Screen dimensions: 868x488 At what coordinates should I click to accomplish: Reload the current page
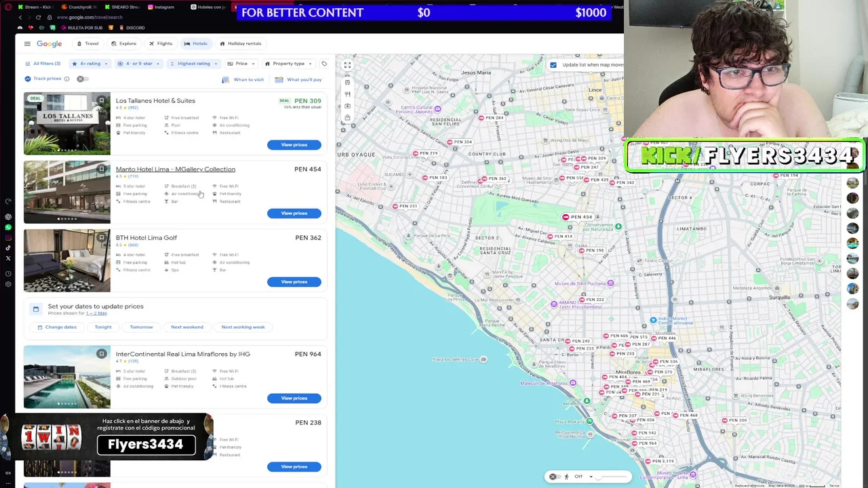(x=38, y=17)
